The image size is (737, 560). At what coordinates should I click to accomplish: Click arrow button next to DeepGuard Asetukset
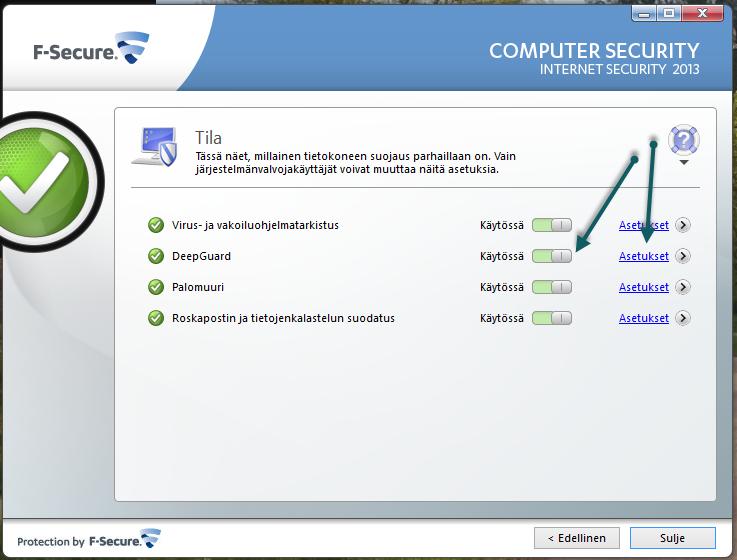pos(683,256)
